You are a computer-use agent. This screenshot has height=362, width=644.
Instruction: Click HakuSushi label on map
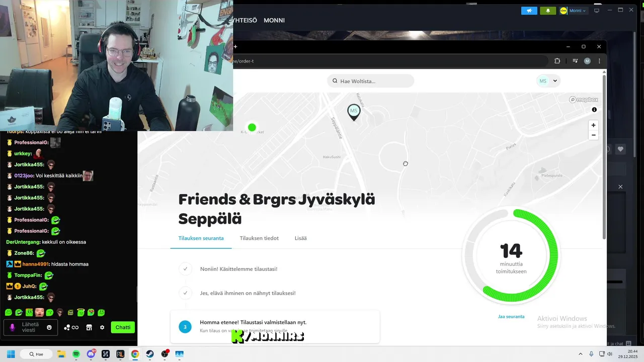(x=332, y=157)
